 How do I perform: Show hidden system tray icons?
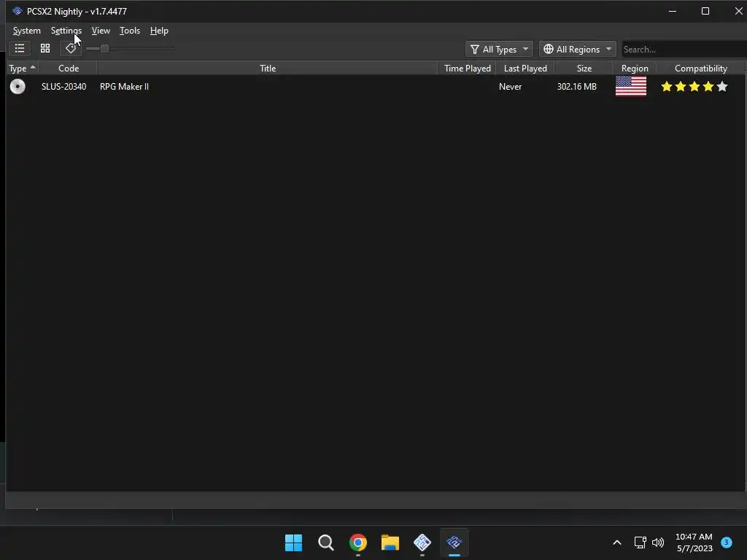pos(617,542)
